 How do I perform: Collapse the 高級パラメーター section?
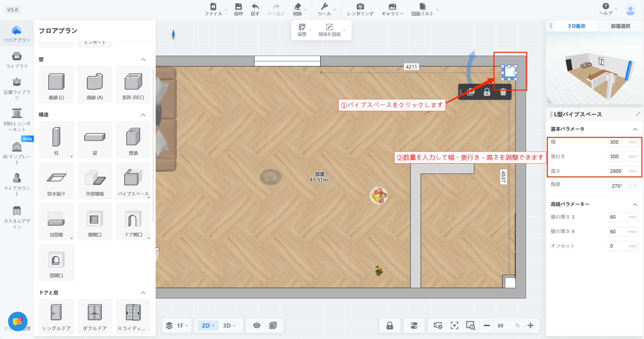[x=635, y=205]
